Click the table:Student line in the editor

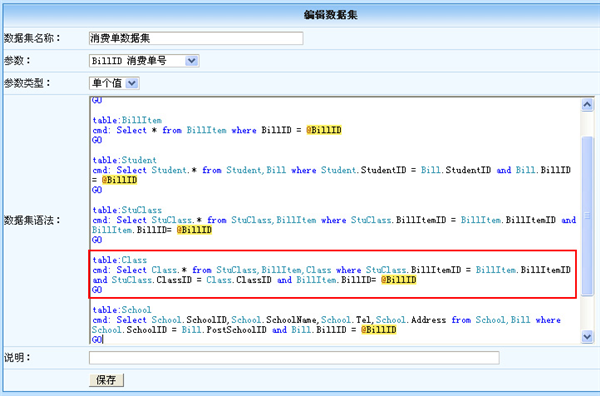(x=124, y=160)
